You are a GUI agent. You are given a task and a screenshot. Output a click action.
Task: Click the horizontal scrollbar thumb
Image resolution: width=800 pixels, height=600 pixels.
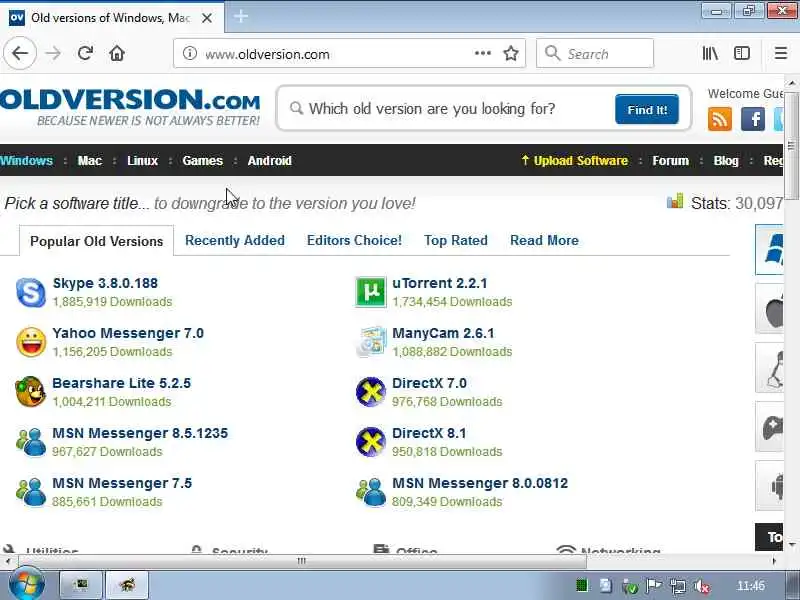click(302, 561)
